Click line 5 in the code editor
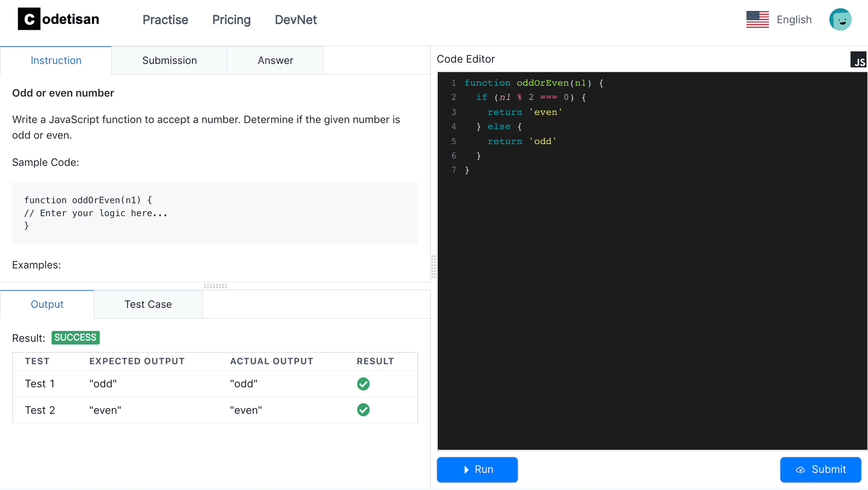Viewport: 868px width, 490px height. click(x=521, y=141)
